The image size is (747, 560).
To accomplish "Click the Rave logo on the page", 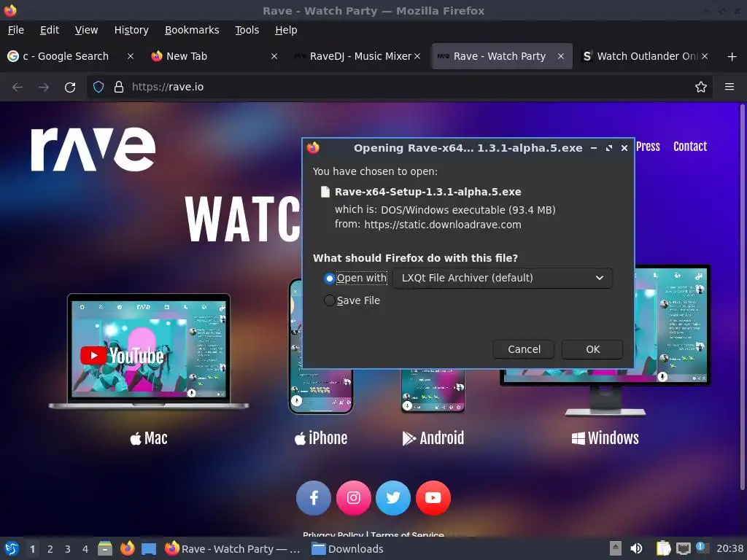I will [x=93, y=149].
